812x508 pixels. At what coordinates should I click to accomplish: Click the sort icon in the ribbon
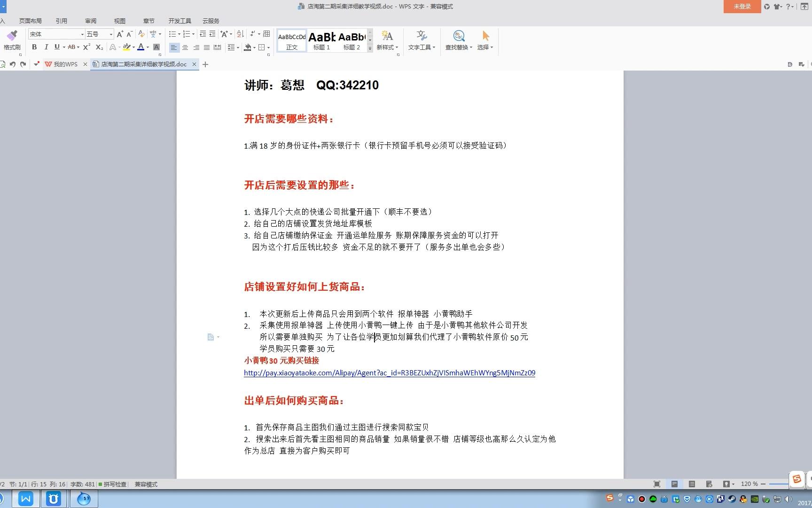tap(240, 34)
